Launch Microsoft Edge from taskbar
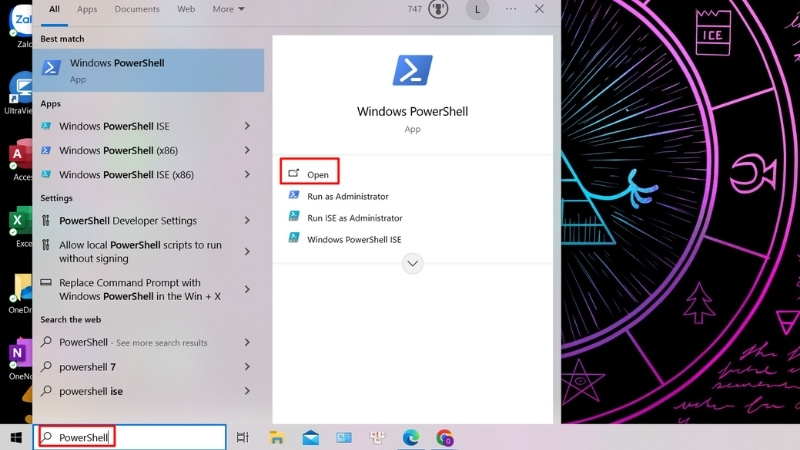 pyautogui.click(x=411, y=437)
